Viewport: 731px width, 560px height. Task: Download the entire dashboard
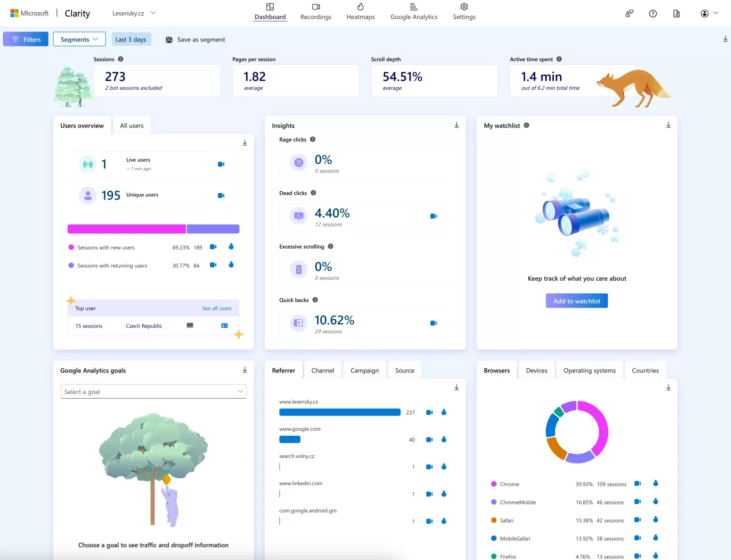coord(725,39)
